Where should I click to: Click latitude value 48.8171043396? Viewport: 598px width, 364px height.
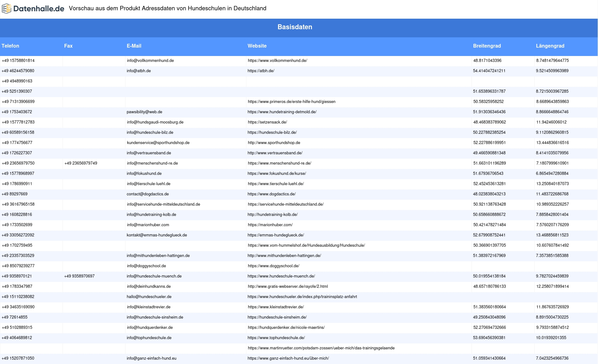[487, 61]
